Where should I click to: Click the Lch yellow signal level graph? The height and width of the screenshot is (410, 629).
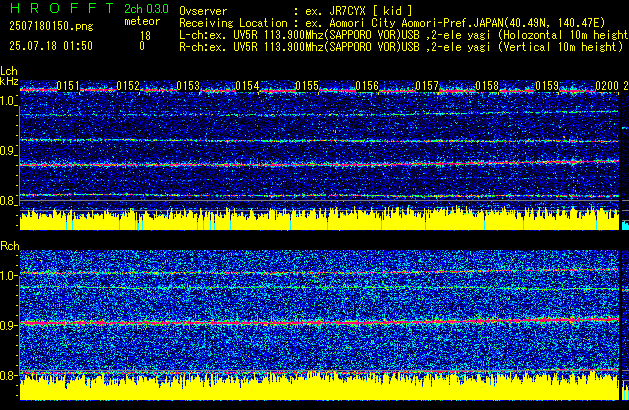(x=319, y=220)
